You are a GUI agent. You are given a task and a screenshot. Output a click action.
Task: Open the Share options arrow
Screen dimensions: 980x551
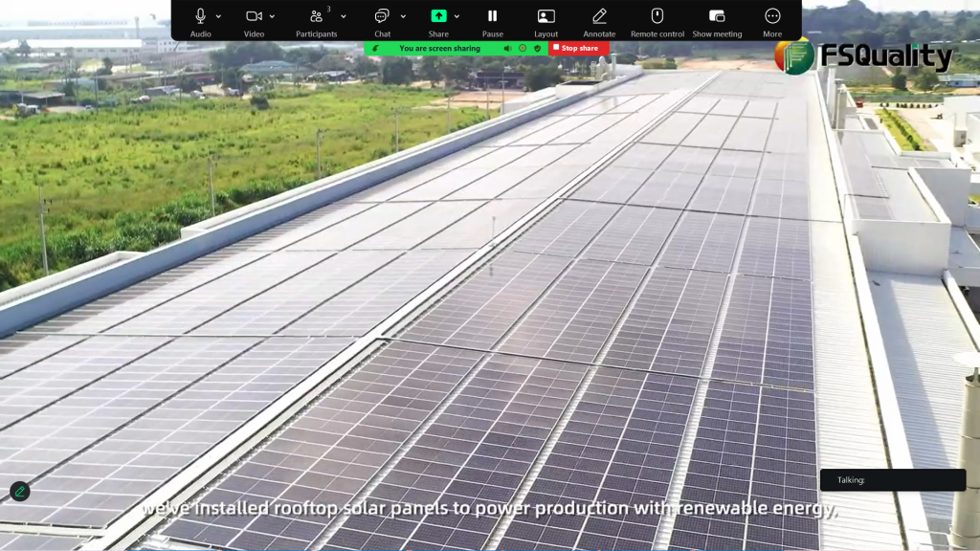[457, 16]
